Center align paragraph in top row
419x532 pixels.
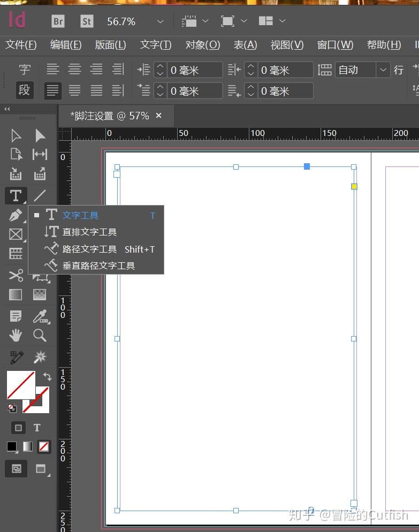74,69
